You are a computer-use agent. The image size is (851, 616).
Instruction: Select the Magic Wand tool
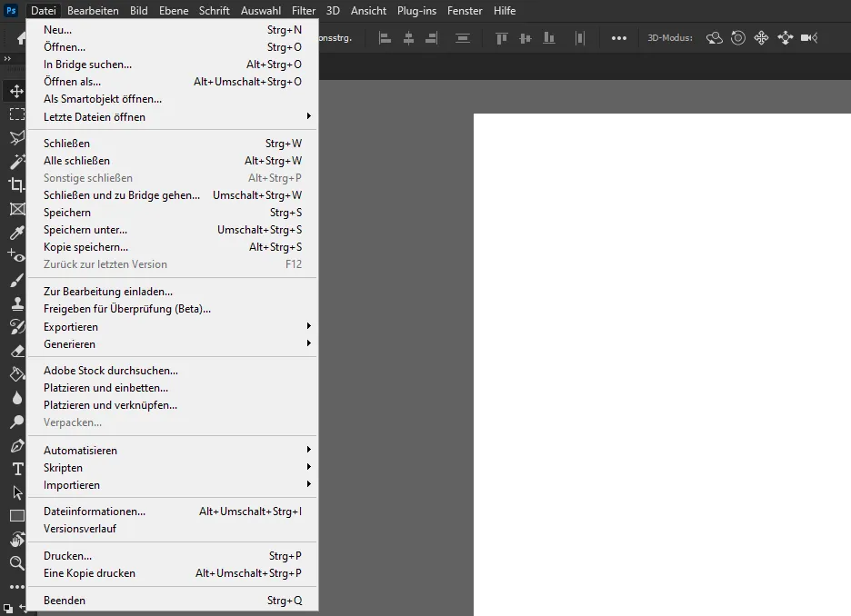[x=17, y=161]
